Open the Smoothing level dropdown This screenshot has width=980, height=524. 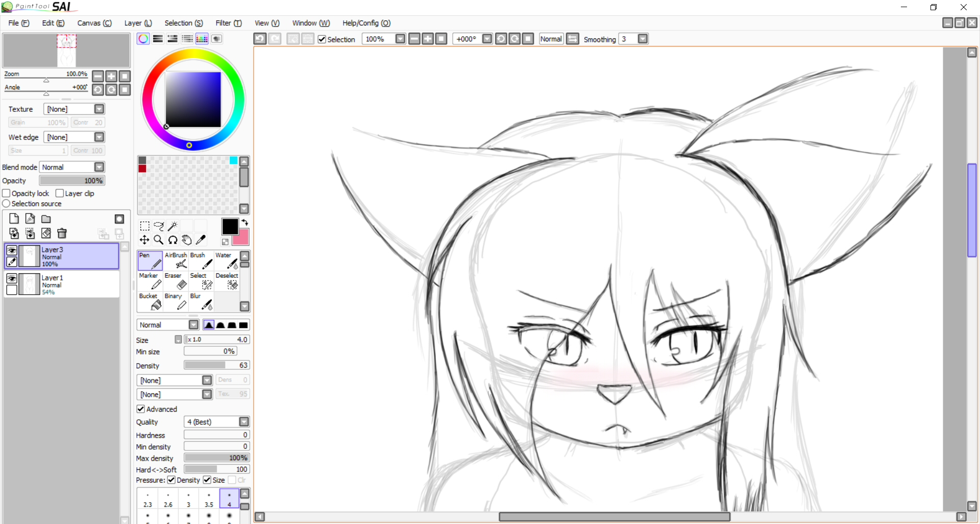[x=643, y=39]
